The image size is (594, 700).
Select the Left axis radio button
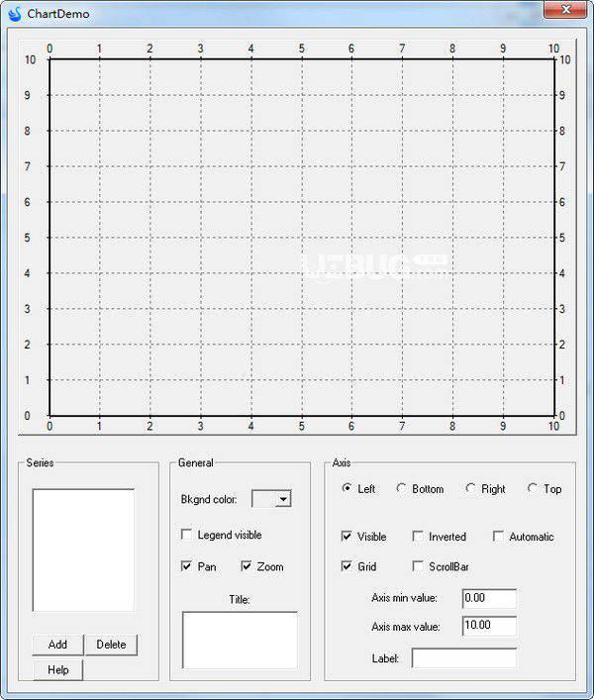point(346,488)
